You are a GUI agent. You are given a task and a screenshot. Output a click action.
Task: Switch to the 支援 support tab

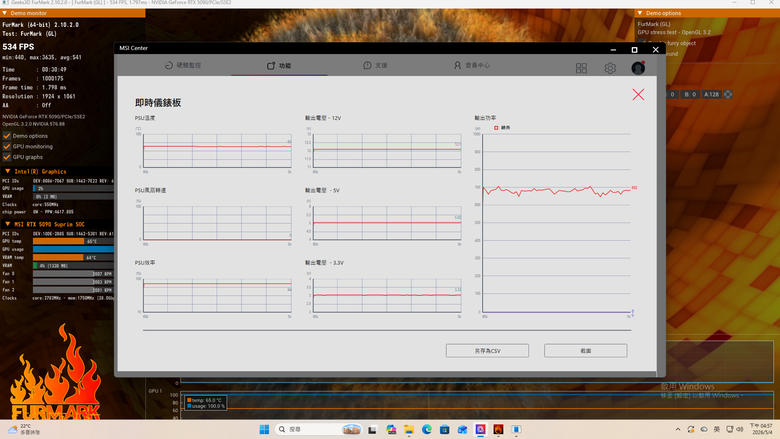pos(375,65)
